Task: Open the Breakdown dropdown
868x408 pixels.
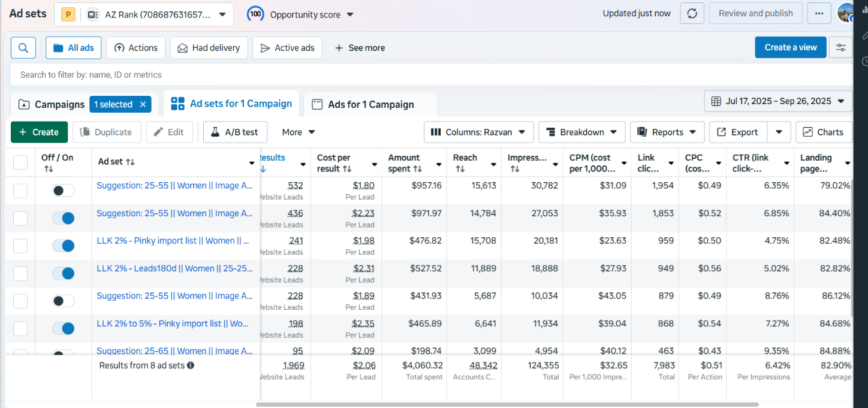Action: point(581,132)
